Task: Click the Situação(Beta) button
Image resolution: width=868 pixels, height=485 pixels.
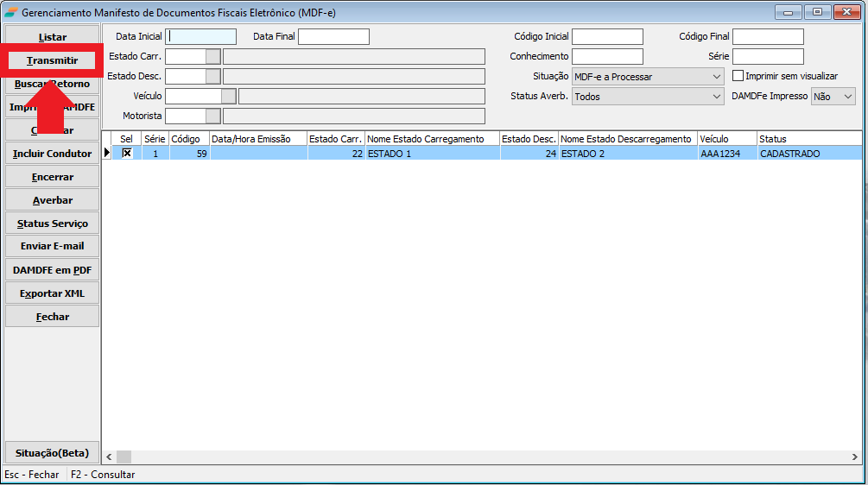Action: 52,453
